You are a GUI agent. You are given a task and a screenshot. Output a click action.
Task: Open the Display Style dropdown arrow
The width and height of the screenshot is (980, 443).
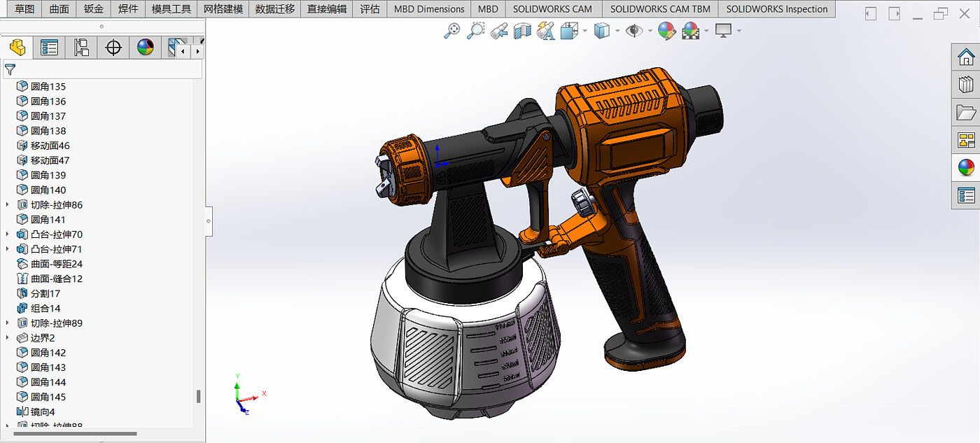(617, 31)
